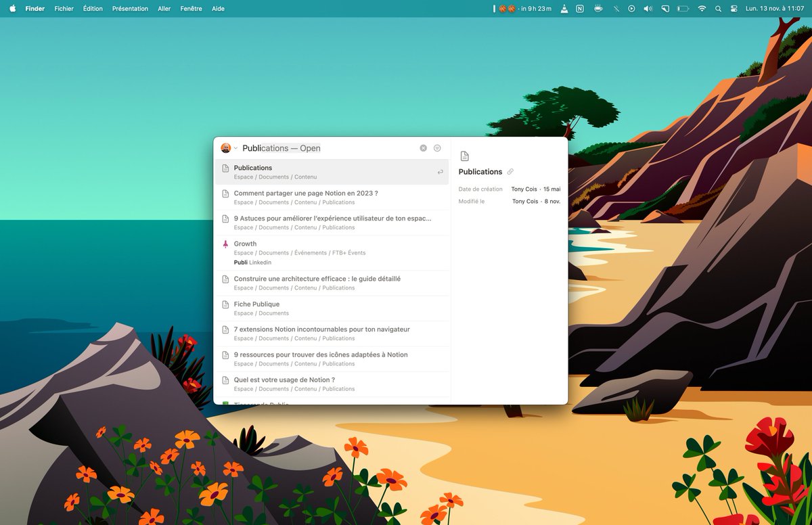Open the Présentation menu

[x=130, y=9]
